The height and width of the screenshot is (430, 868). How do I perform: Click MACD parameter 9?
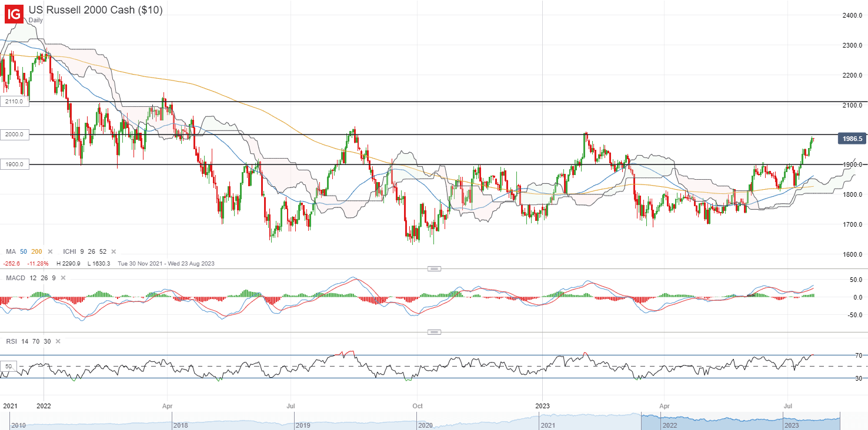(x=54, y=278)
